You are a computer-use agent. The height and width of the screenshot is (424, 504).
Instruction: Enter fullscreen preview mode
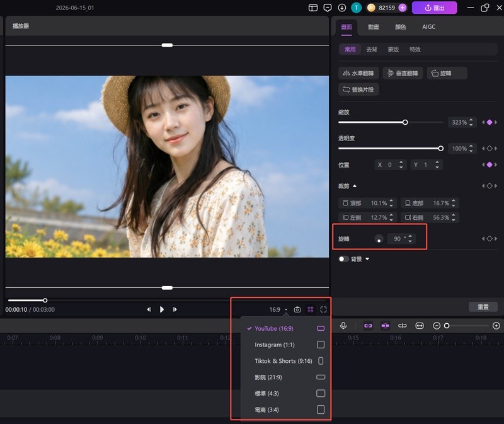(323, 309)
